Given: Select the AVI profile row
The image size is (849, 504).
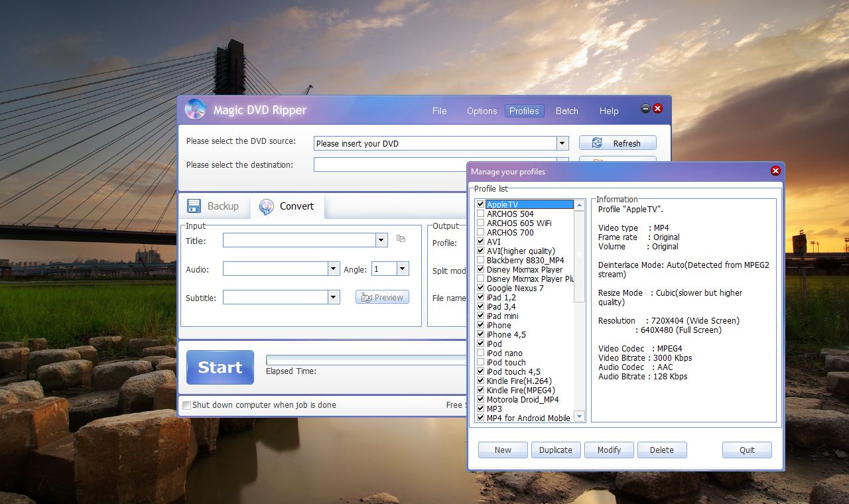Looking at the screenshot, I should tap(493, 242).
